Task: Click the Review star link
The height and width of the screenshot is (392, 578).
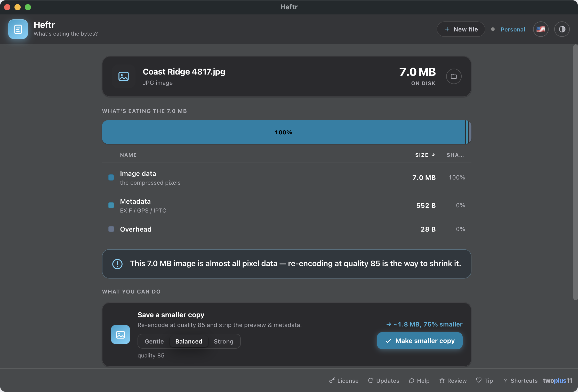Action: tap(453, 381)
